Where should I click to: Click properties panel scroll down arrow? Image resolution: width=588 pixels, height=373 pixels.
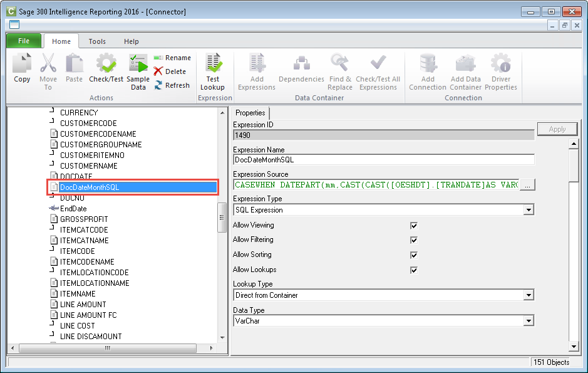click(x=574, y=346)
